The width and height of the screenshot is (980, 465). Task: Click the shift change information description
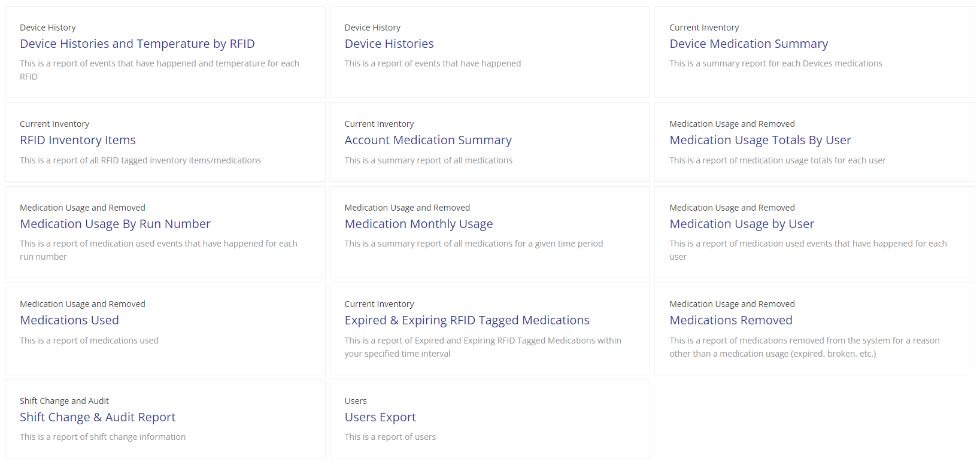point(102,437)
